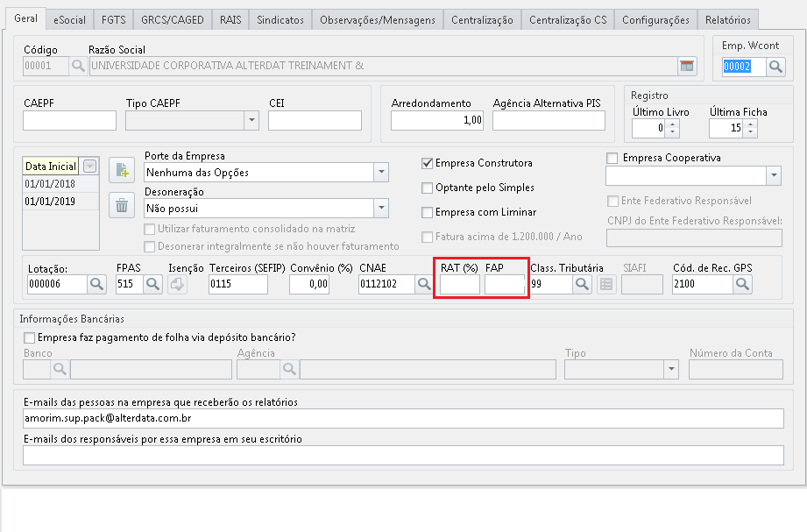The height and width of the screenshot is (532, 807).
Task: Expand Empresa Cooperativa type dropdown
Action: [x=774, y=175]
